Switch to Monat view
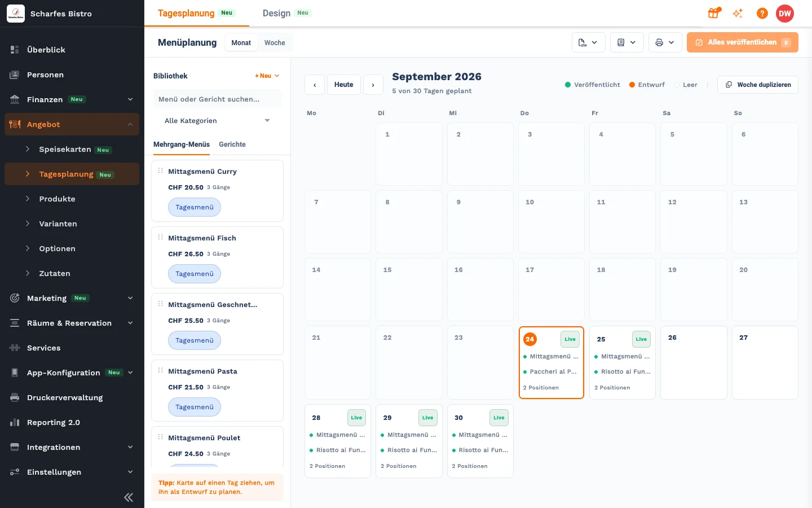 241,43
